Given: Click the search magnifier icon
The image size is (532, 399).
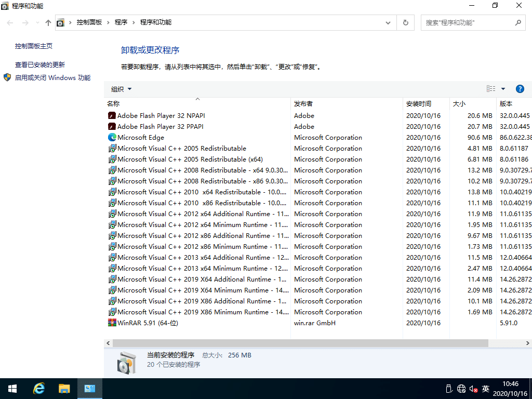Looking at the screenshot, I should click(x=518, y=22).
